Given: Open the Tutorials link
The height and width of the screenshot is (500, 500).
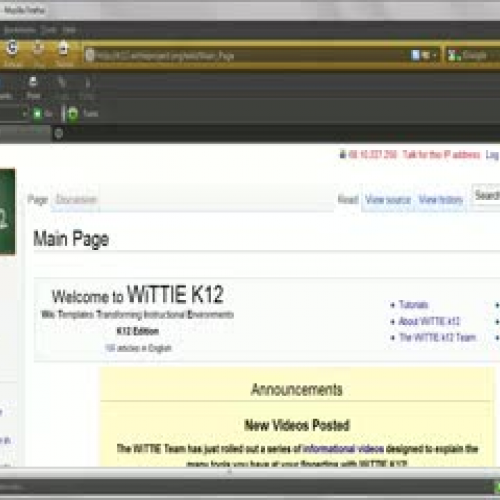Looking at the screenshot, I should pyautogui.click(x=413, y=305).
